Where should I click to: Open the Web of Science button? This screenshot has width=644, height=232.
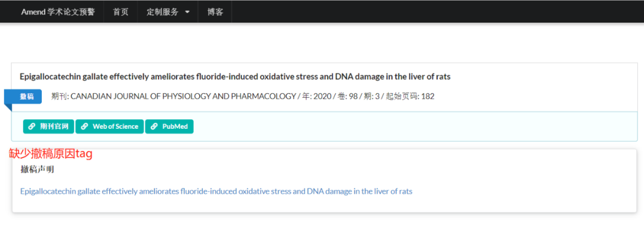[x=110, y=126]
